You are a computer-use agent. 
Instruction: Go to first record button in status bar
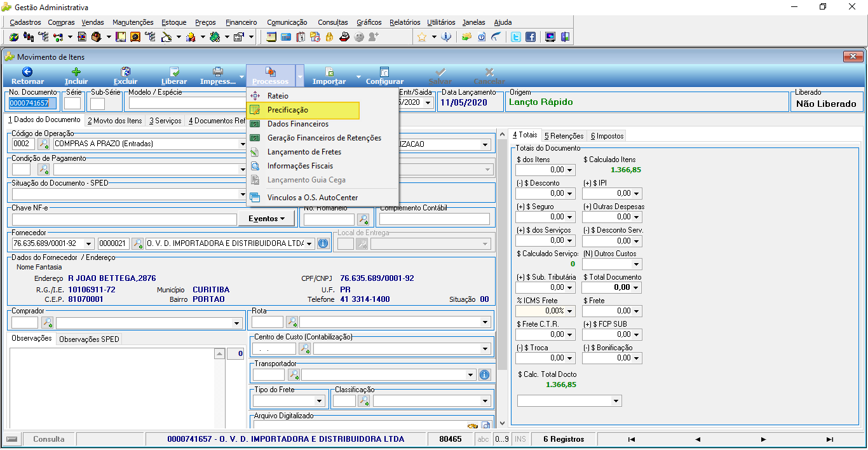[631, 439]
